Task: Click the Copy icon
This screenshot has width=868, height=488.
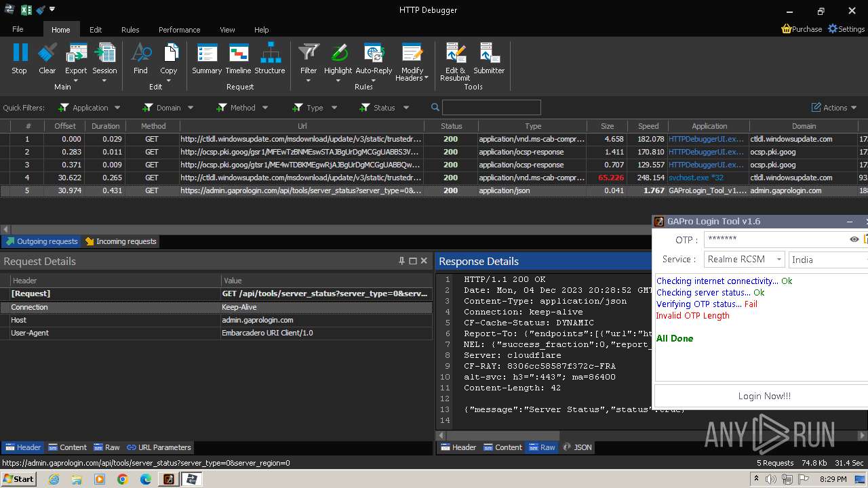Action: [169, 53]
